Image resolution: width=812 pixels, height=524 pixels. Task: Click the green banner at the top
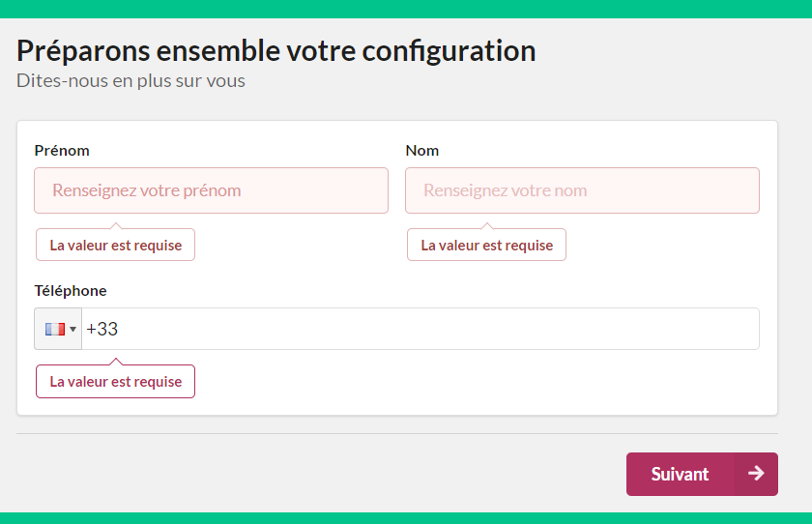(x=406, y=9)
